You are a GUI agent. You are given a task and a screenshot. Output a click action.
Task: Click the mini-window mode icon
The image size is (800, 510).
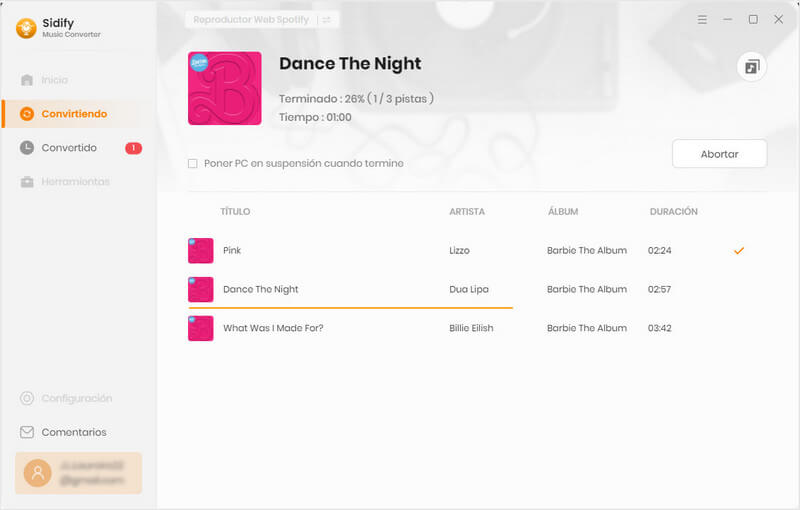click(752, 67)
